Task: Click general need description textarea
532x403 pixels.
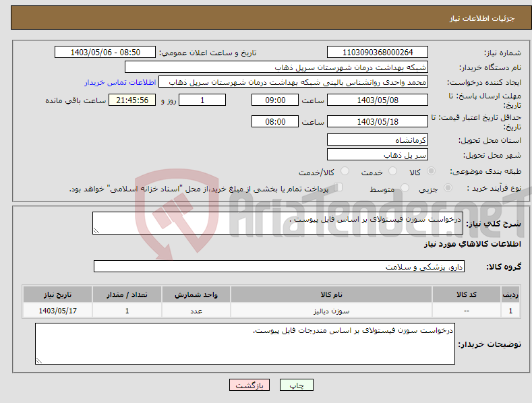Action: [278, 223]
